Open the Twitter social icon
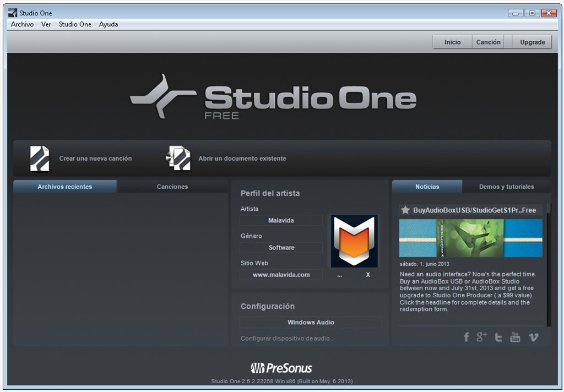564x392 pixels. (498, 337)
